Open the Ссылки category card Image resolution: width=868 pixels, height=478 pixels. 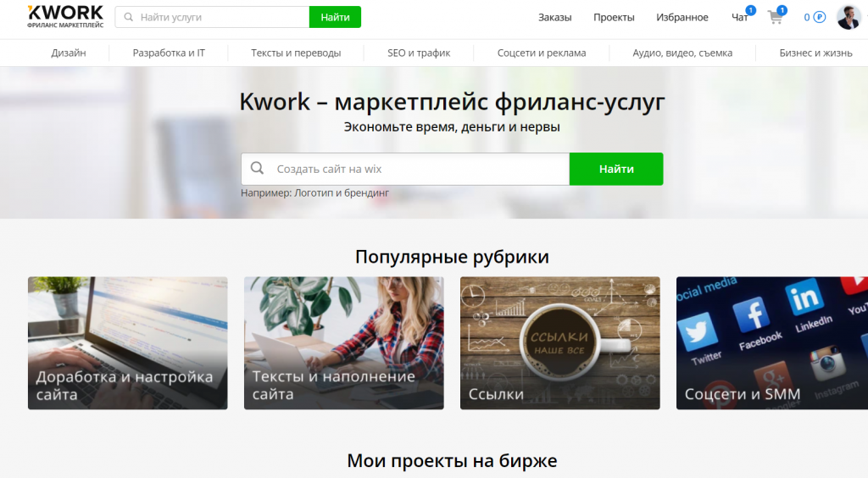(559, 343)
